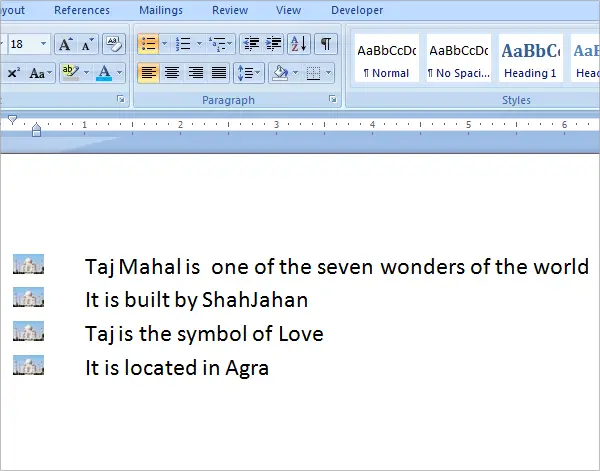Screen dimensions: 600x471
Task: Open the Change Case button
Action: tap(40, 73)
